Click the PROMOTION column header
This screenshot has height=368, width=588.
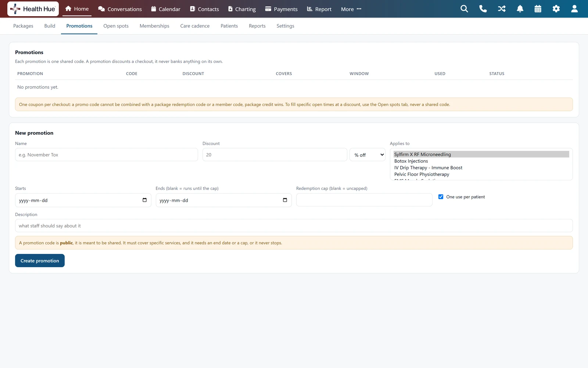30,74
